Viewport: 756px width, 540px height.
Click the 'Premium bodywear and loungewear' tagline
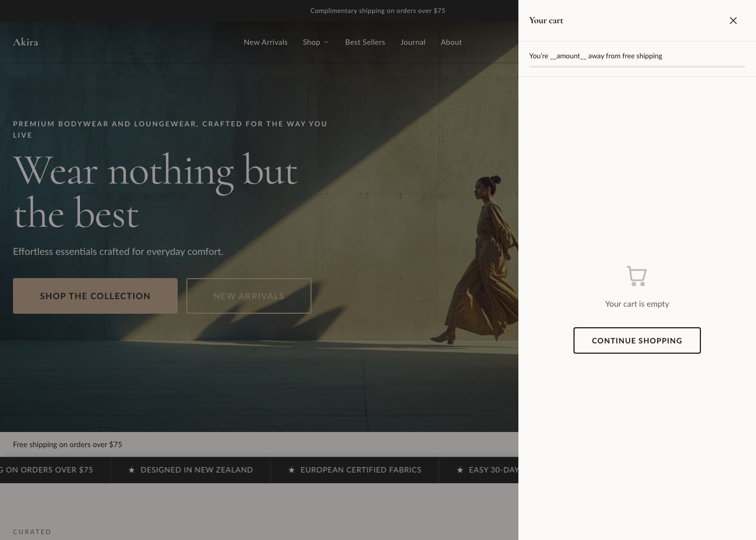tap(170, 129)
